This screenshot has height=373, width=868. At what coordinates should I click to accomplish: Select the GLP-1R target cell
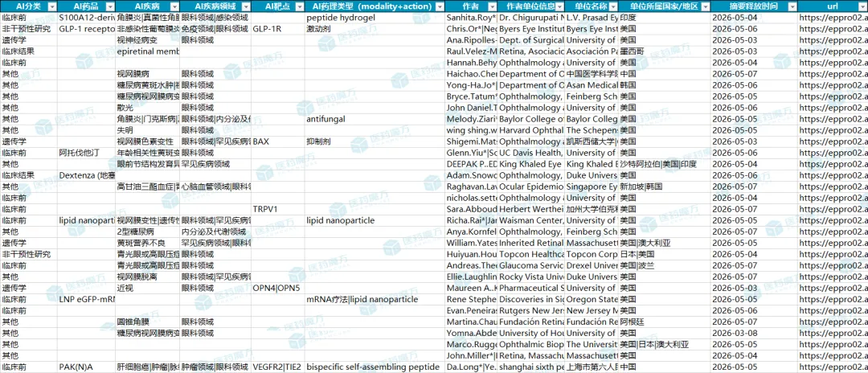click(x=278, y=29)
